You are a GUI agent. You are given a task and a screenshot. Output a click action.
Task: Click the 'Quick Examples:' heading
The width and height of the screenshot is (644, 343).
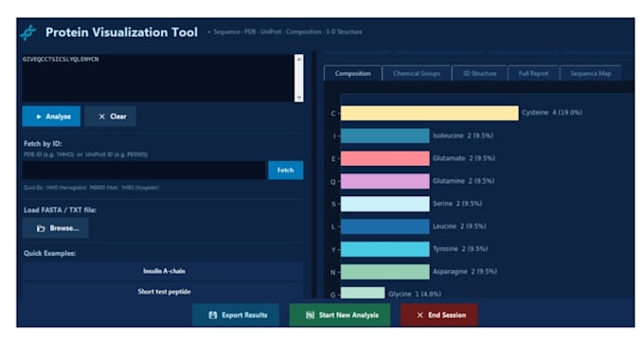pyautogui.click(x=49, y=253)
